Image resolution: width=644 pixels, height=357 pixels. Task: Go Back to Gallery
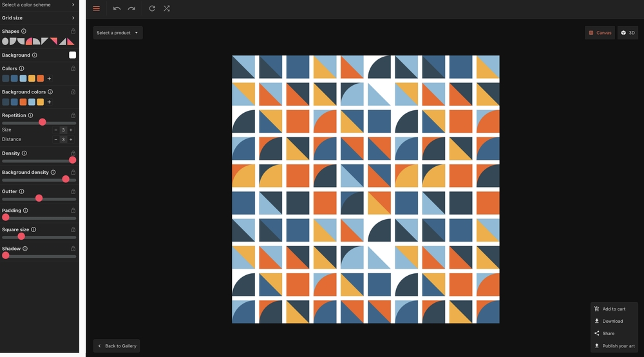[117, 346]
